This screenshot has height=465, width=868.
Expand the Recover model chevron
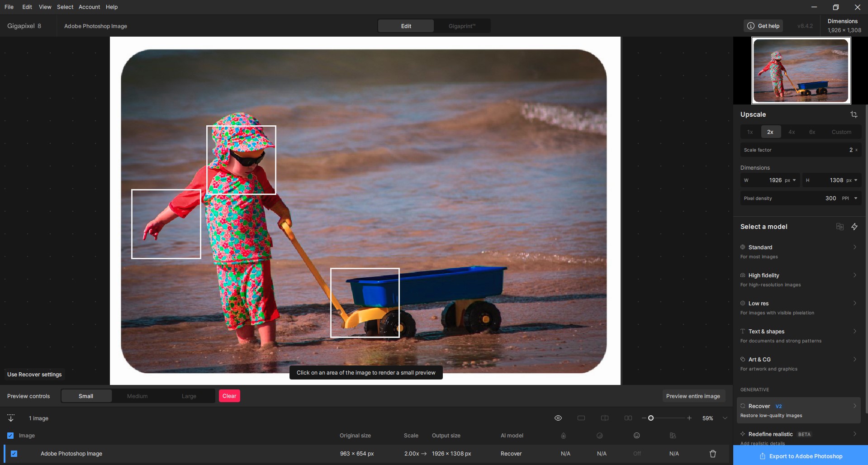coord(855,406)
